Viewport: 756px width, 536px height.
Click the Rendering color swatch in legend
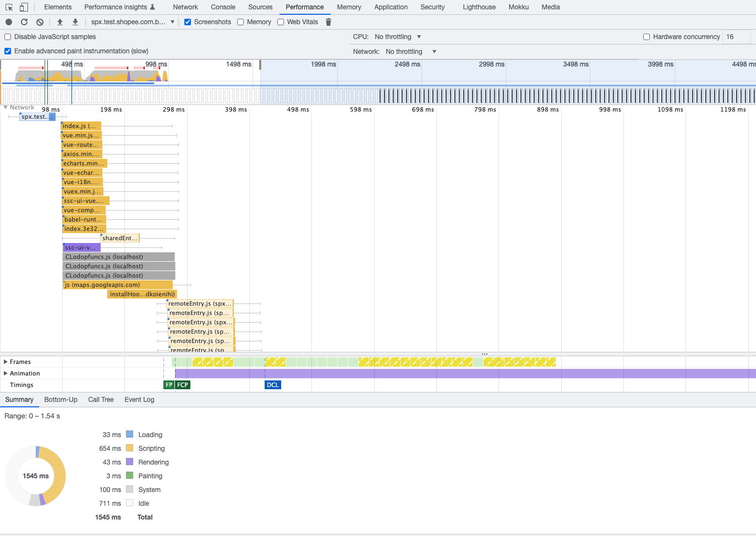click(130, 462)
